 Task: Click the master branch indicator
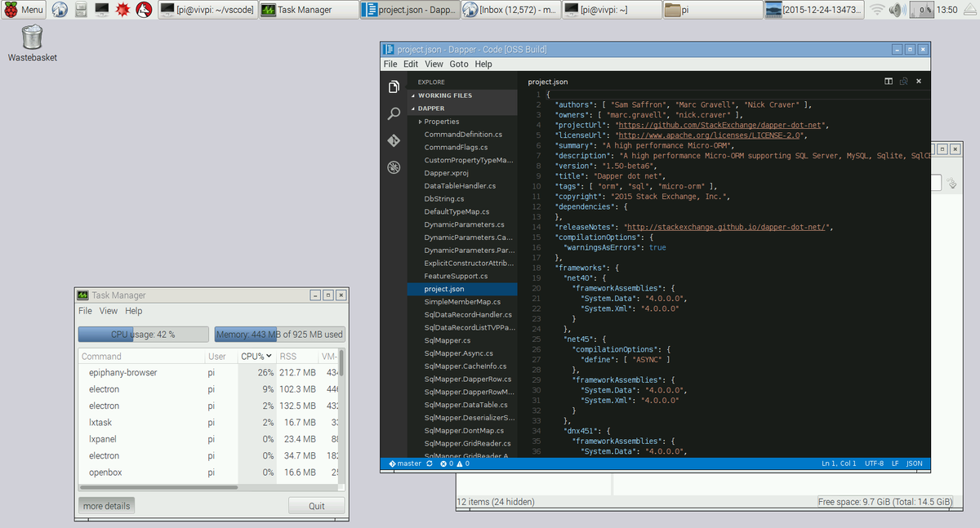coord(406,464)
